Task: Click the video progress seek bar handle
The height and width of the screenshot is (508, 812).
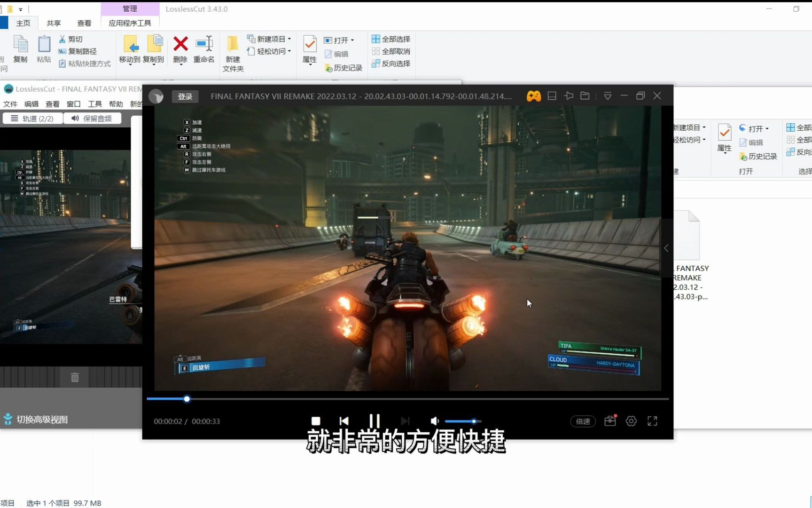Action: coord(187,399)
